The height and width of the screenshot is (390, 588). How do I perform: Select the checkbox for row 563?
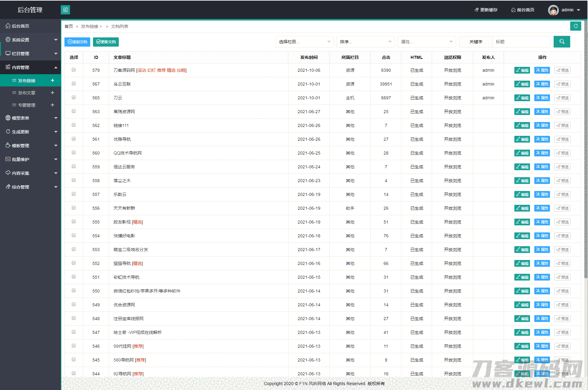tap(74, 111)
